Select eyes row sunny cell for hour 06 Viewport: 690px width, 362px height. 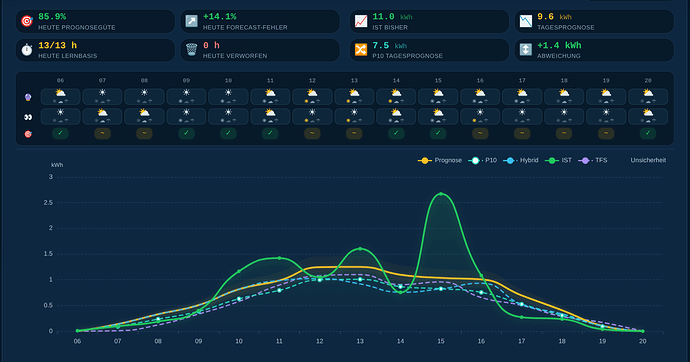click(x=60, y=117)
